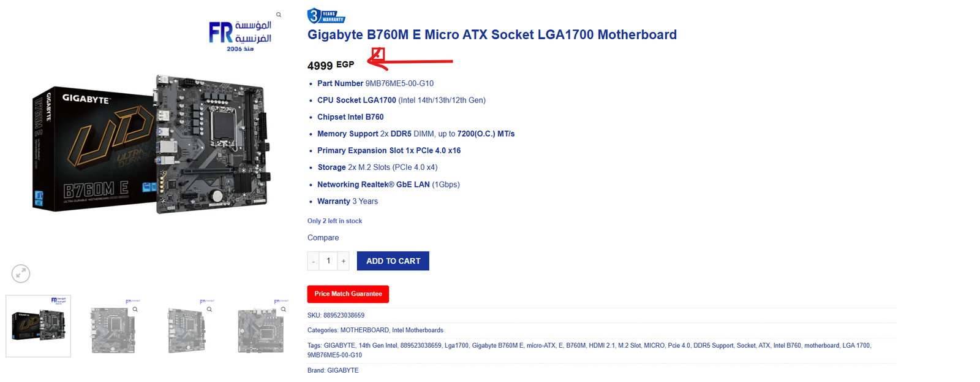Click magnifier icon on second thumbnail
The height and width of the screenshot is (382, 980).
point(135,310)
